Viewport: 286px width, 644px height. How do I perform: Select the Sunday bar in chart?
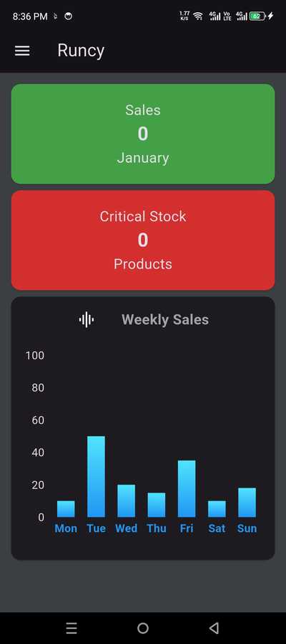(x=247, y=503)
